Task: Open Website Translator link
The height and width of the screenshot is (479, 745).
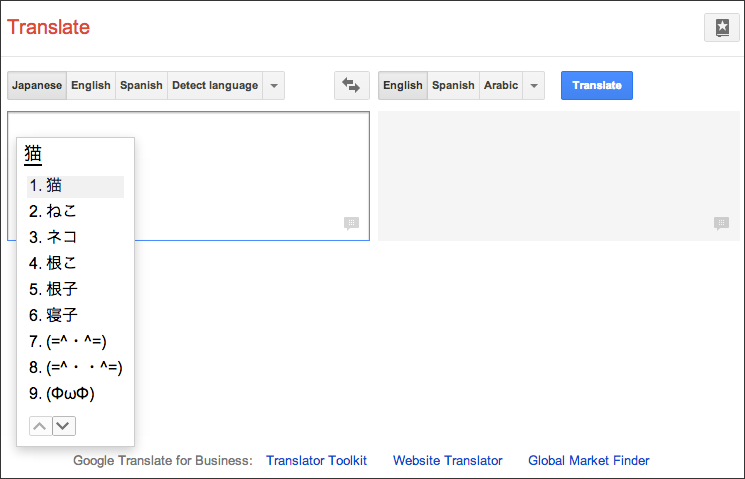Action: pyautogui.click(x=448, y=460)
